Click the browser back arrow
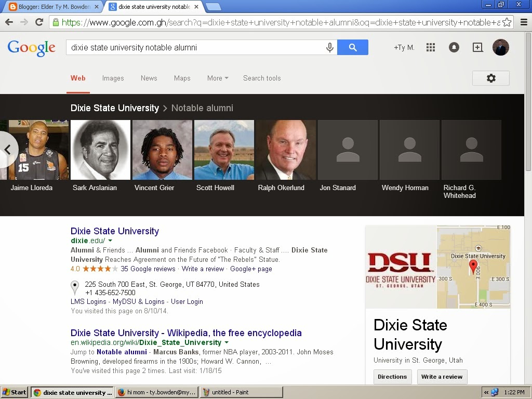This screenshot has height=399, width=532. 9,22
